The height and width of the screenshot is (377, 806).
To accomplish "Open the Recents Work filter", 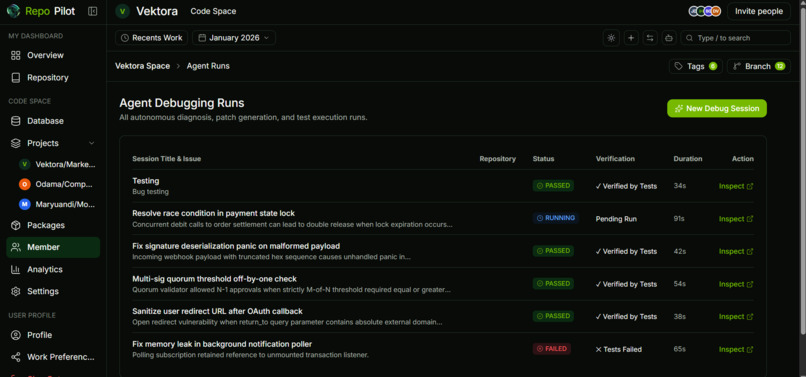I will (x=152, y=38).
